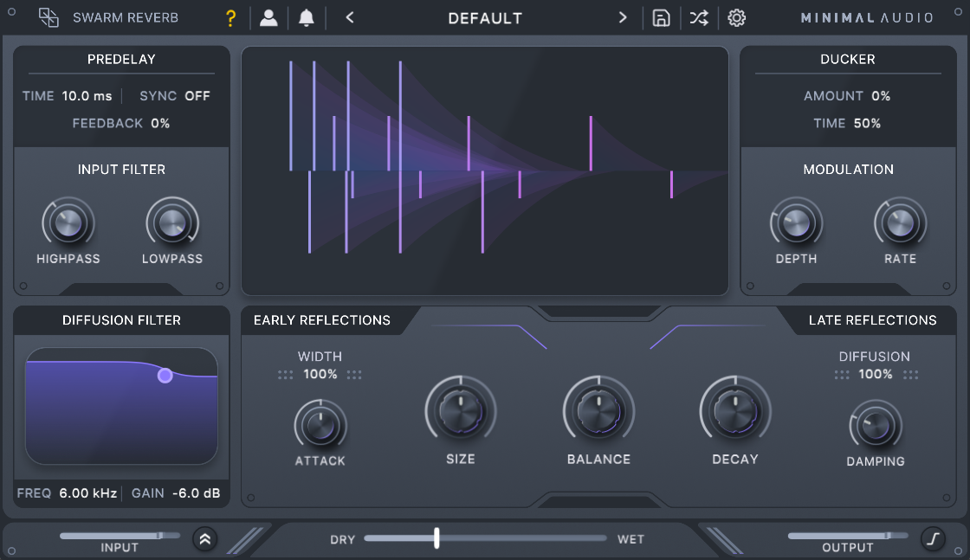Go to the next preset arrow

click(622, 18)
